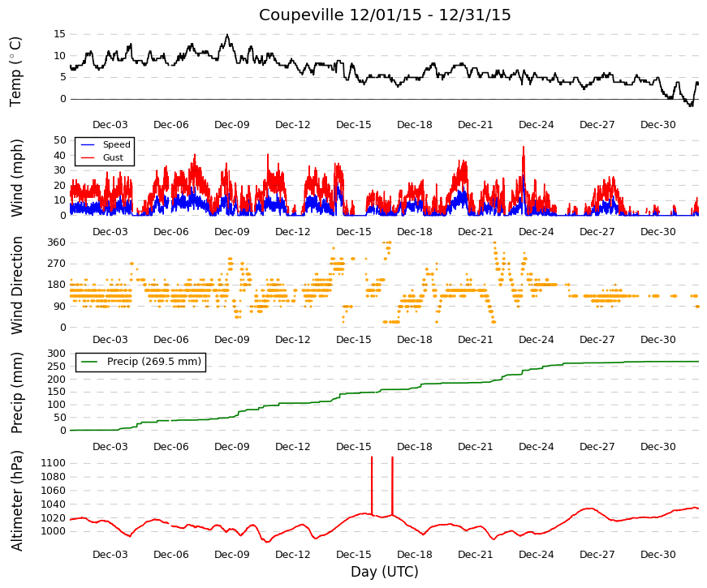Click the second red altimeter spike near Dec-17

[392, 486]
